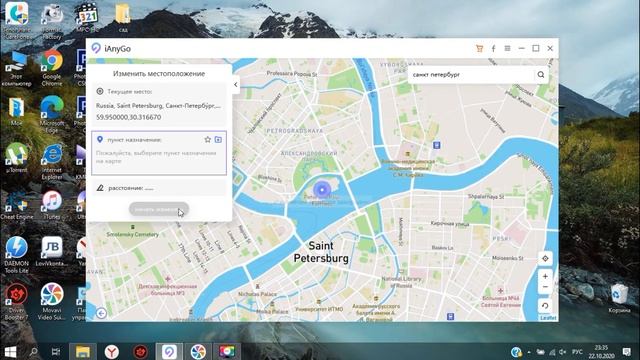Open Movavi Video Suite desktop shortcut

pos(52,302)
